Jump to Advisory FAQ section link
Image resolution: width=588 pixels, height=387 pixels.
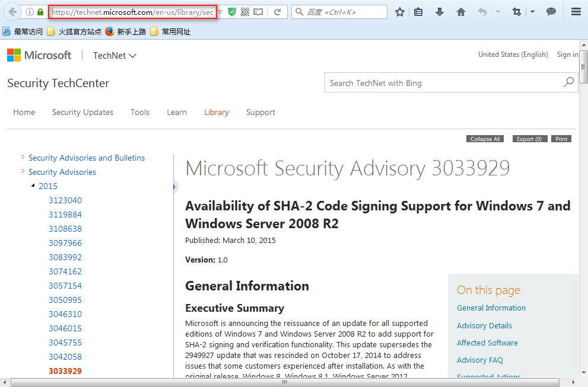pyautogui.click(x=480, y=360)
